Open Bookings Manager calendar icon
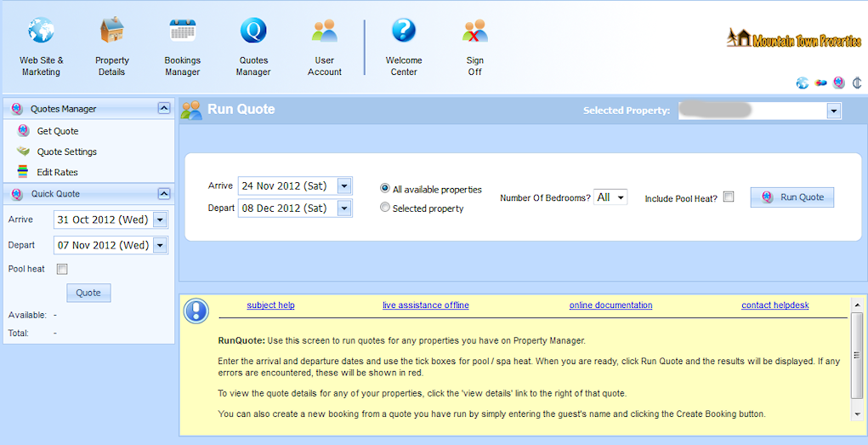Viewport: 868px width, 445px height. tap(182, 30)
